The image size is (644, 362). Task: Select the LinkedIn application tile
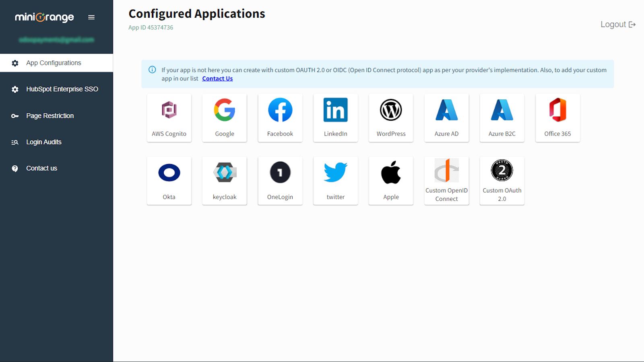pyautogui.click(x=335, y=118)
